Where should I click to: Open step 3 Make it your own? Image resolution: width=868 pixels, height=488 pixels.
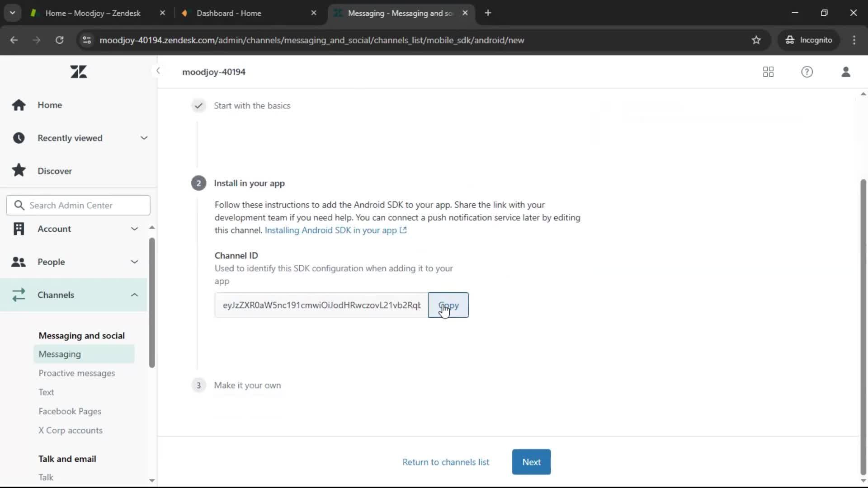click(x=247, y=385)
